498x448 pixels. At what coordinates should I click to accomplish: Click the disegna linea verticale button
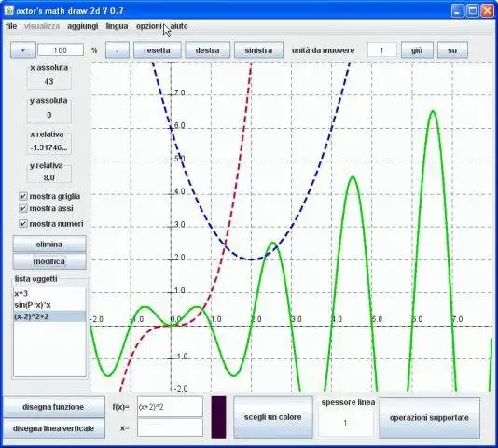[54, 428]
